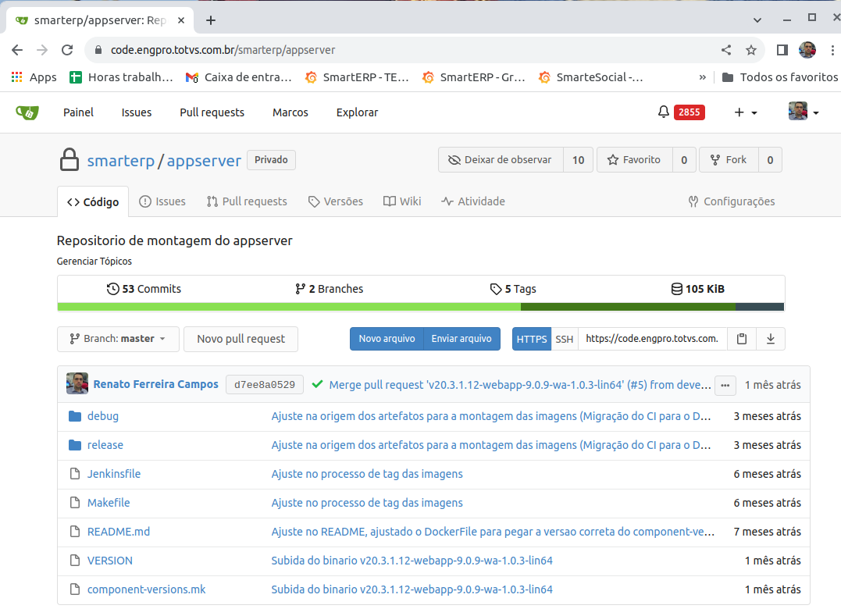Open the Makefile
Viewport: 841px width, 616px height.
[109, 503]
